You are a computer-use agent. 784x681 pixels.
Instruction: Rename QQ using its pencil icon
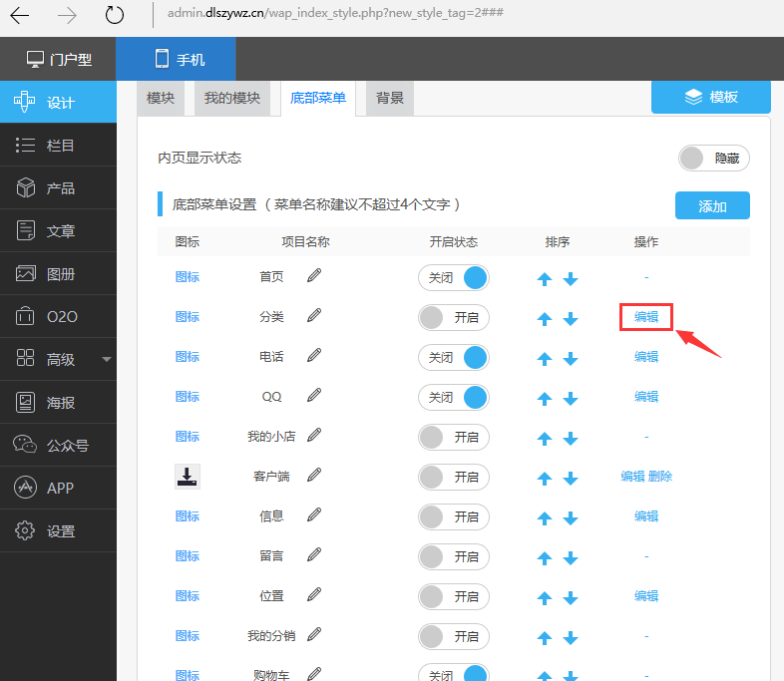tap(314, 395)
